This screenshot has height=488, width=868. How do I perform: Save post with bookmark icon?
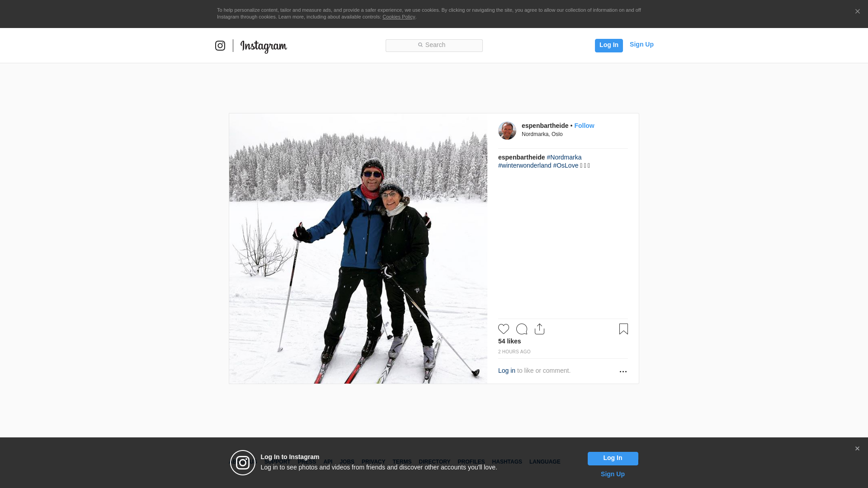point(623,329)
